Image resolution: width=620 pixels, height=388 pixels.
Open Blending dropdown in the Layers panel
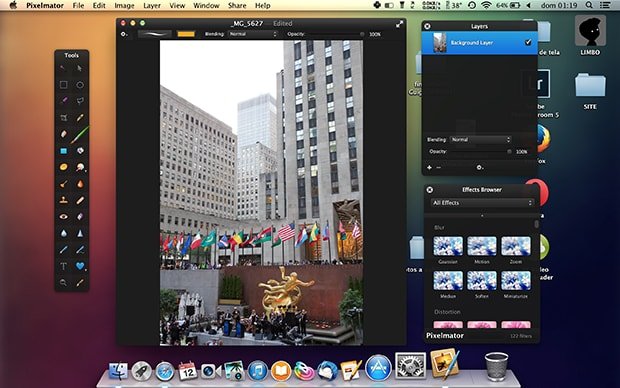point(481,140)
